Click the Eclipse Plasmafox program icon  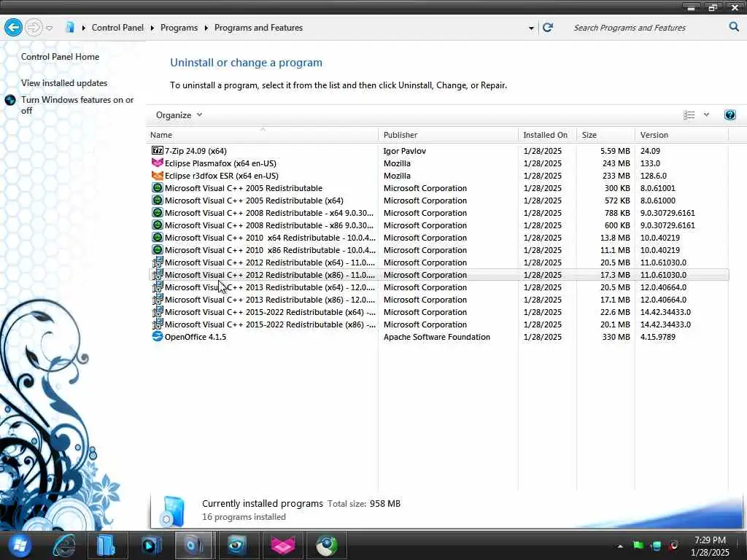(x=158, y=163)
